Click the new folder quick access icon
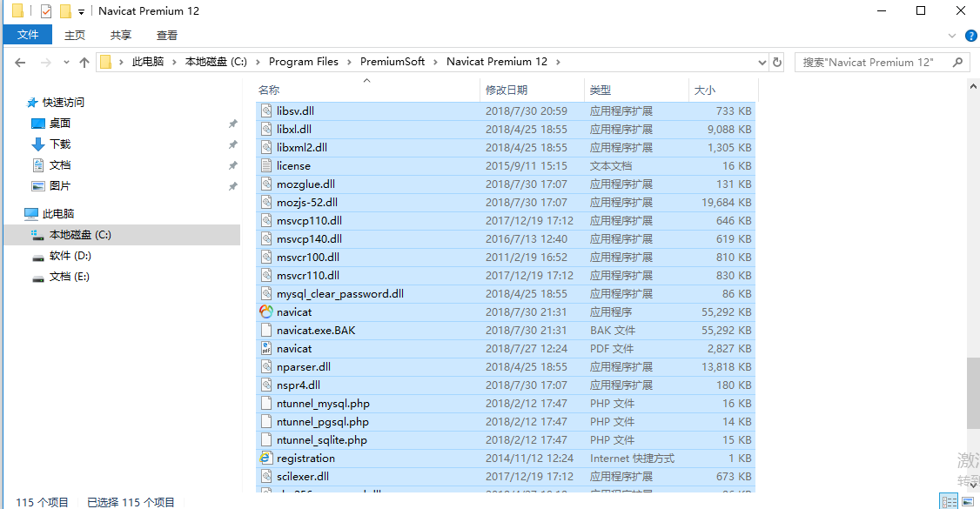The width and height of the screenshot is (980, 509). click(65, 10)
